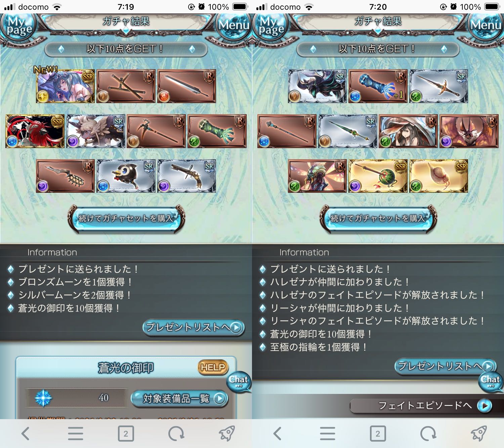Open the tab counter icon on right browser
The width and height of the screenshot is (504, 448).
(x=378, y=434)
